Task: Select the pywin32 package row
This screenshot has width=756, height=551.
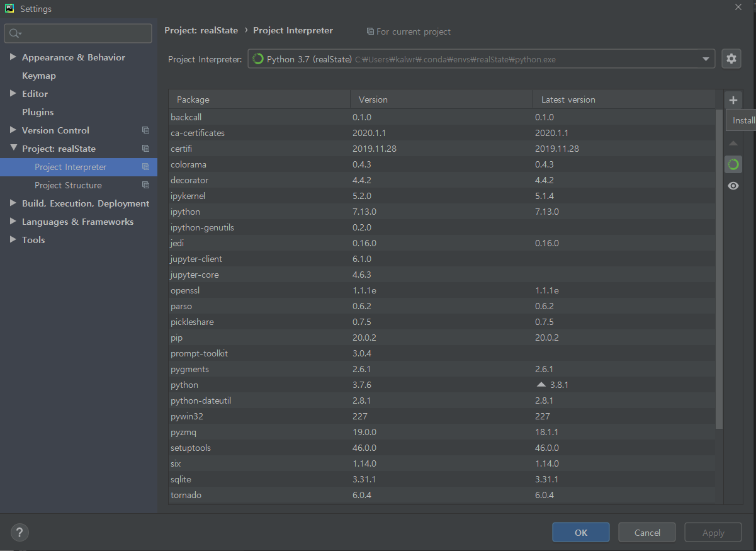Action: tap(442, 416)
